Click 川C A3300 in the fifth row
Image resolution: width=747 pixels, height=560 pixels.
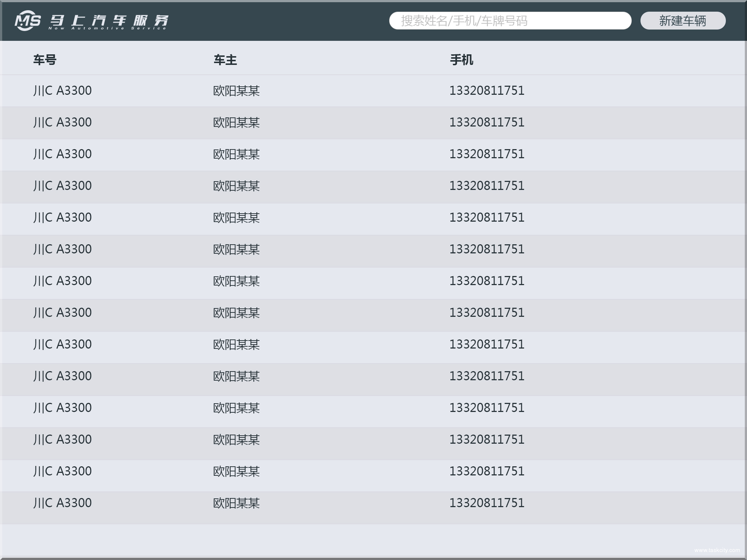62,217
